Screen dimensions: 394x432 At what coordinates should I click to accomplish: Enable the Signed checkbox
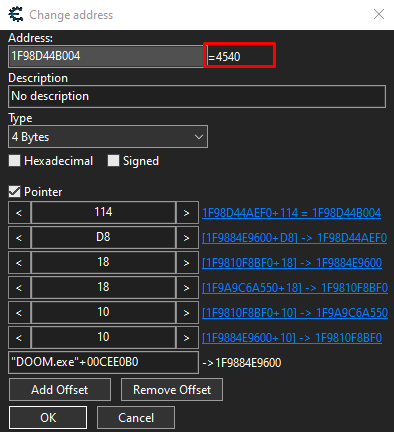pyautogui.click(x=113, y=161)
